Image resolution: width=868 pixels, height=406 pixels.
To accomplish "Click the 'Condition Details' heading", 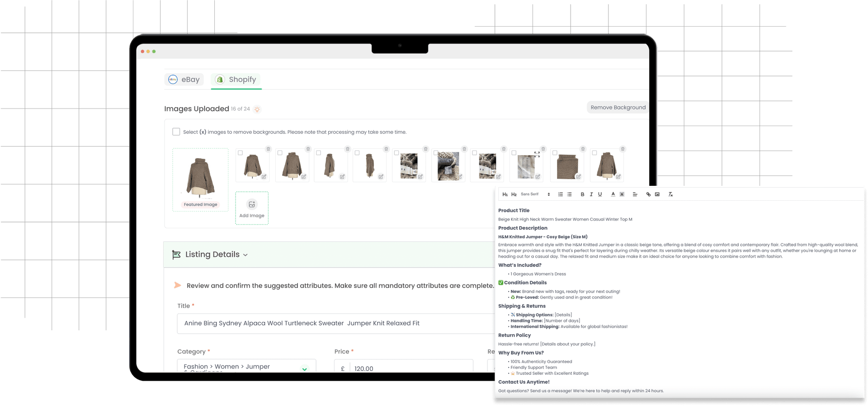I will point(525,283).
